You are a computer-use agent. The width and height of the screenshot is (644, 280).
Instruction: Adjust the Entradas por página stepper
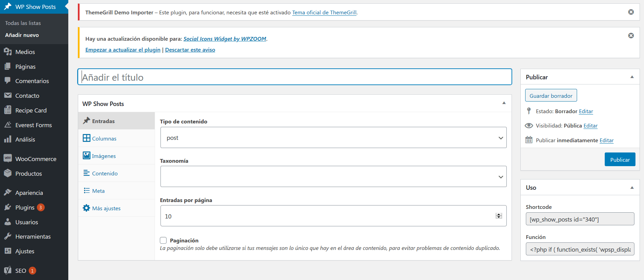tap(499, 216)
